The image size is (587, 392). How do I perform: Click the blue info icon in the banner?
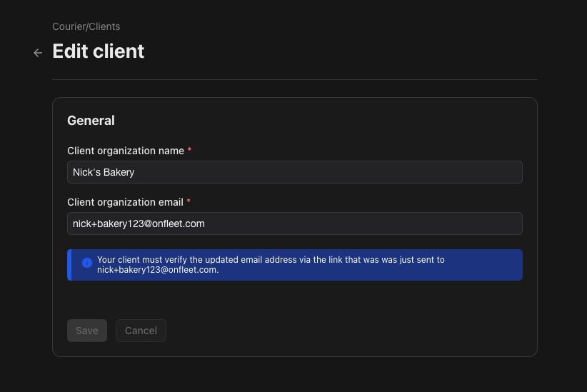(x=87, y=263)
